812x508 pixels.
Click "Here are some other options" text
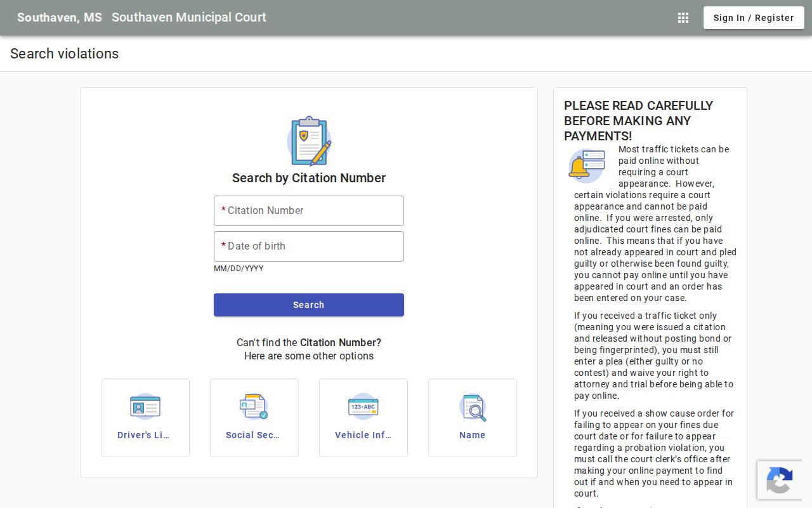click(x=309, y=356)
